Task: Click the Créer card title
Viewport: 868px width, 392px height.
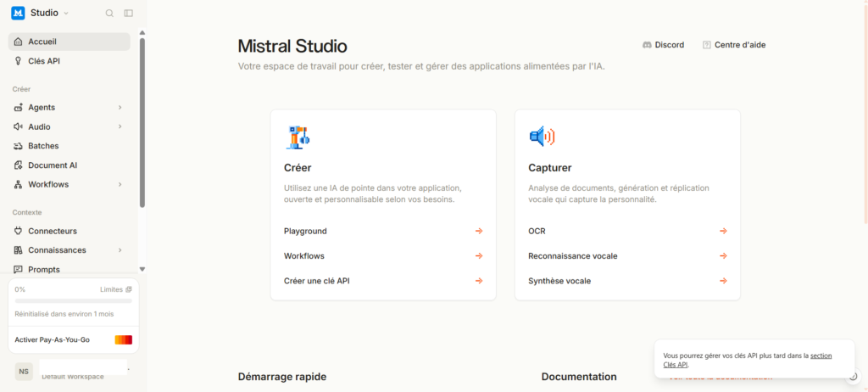Action: coord(298,167)
